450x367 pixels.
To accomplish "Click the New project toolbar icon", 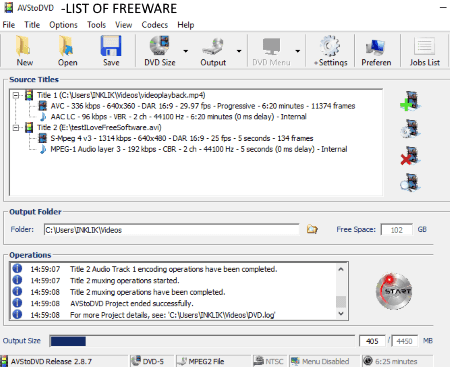I will pos(24,51).
